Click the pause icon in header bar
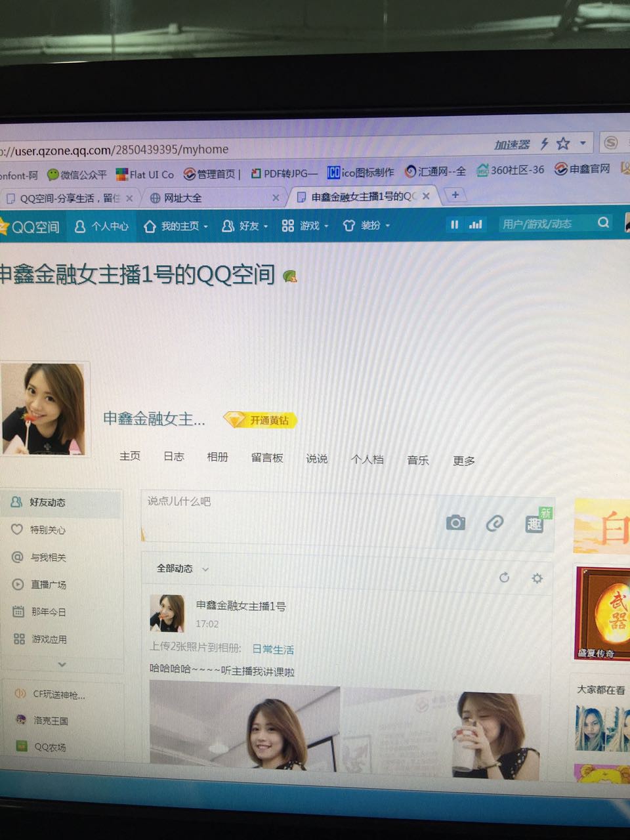This screenshot has height=840, width=630. (454, 224)
